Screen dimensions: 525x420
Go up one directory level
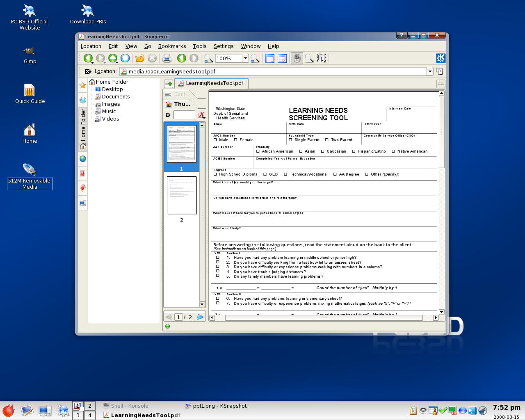(113, 58)
